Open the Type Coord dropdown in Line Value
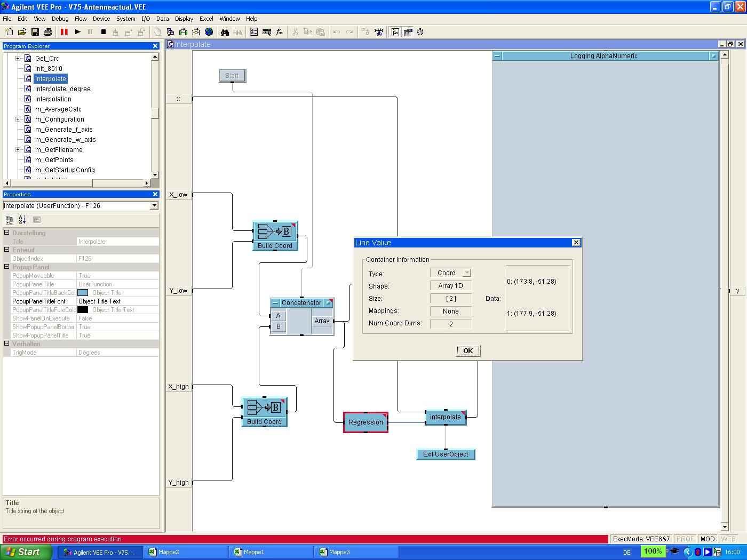747x560 pixels. [467, 273]
